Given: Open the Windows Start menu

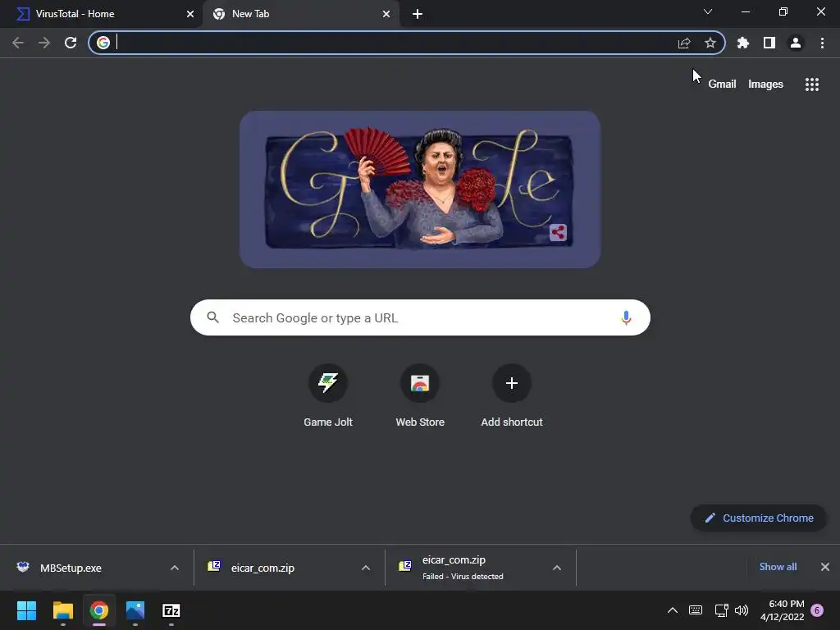Looking at the screenshot, I should [26, 610].
